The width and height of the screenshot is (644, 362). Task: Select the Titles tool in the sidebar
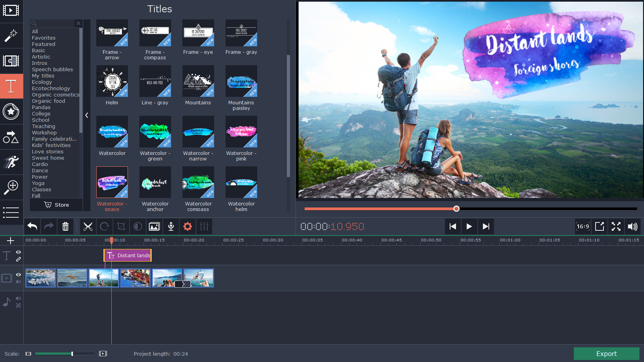point(11,86)
